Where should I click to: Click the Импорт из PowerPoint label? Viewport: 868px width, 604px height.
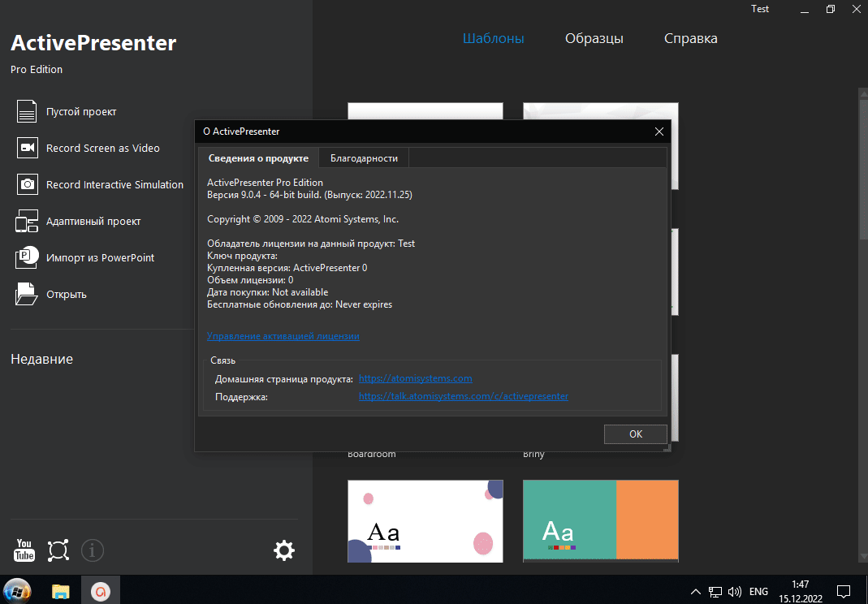tap(100, 257)
